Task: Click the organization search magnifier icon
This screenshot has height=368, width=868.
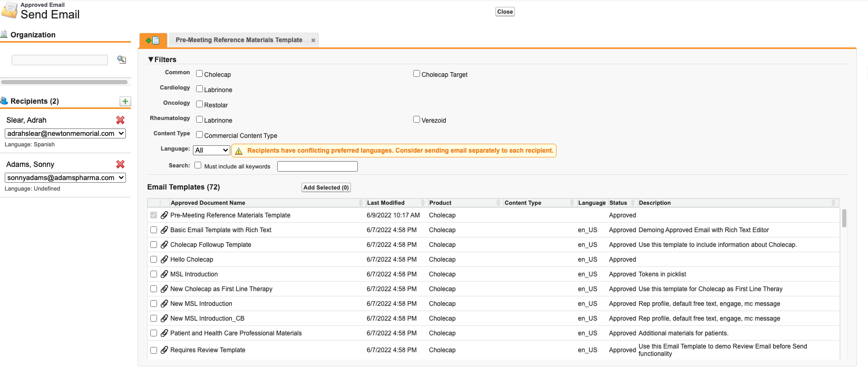Action: click(x=122, y=59)
